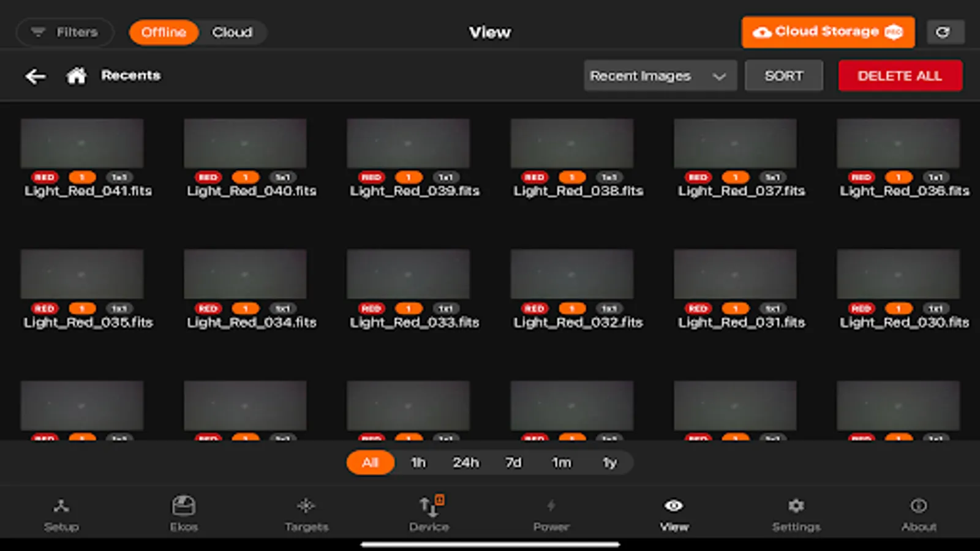980x551 pixels.
Task: Click the SORT button
Action: coord(783,76)
